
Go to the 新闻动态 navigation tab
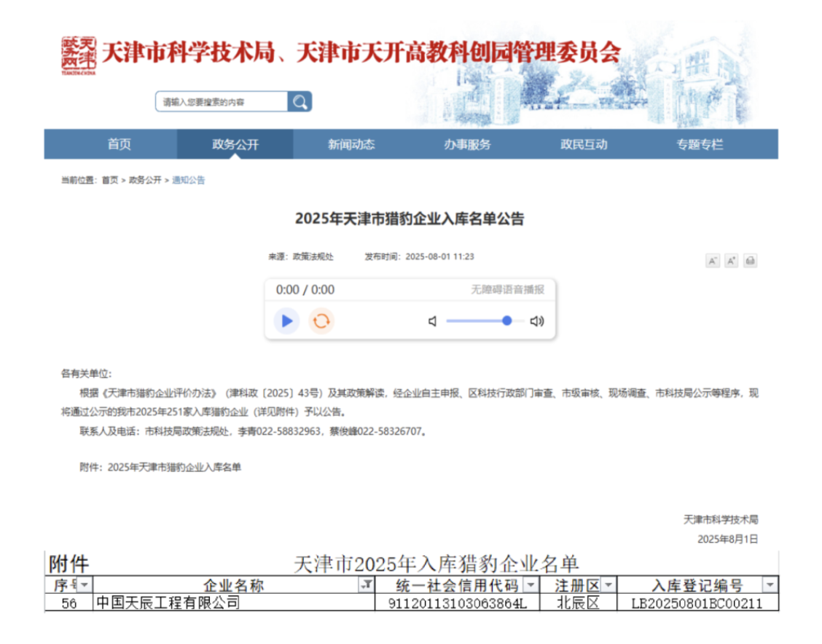(351, 144)
